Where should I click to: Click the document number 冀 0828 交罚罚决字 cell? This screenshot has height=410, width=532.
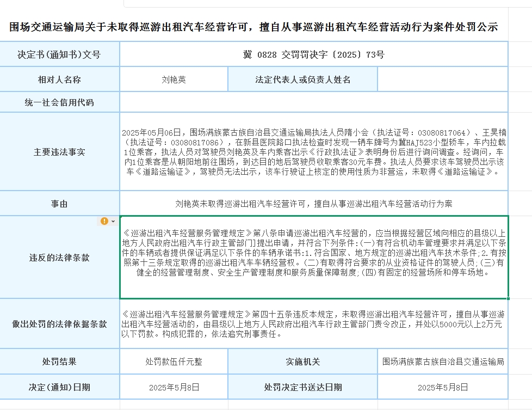coord(314,54)
